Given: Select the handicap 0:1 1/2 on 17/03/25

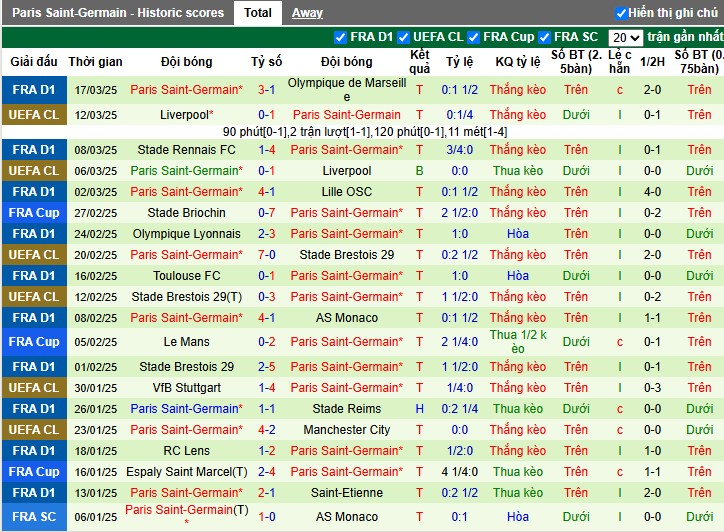Looking at the screenshot, I should [459, 90].
